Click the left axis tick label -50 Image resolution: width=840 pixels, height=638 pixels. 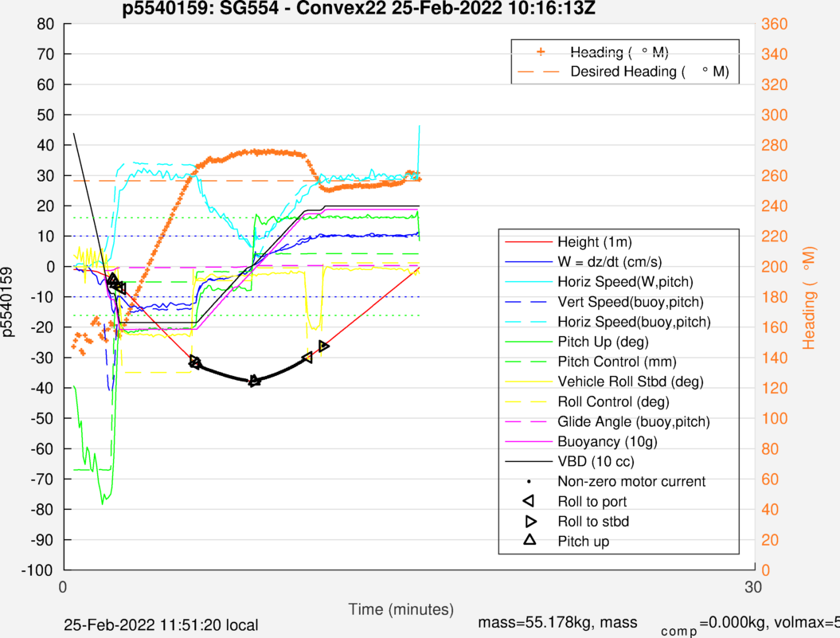click(x=41, y=418)
